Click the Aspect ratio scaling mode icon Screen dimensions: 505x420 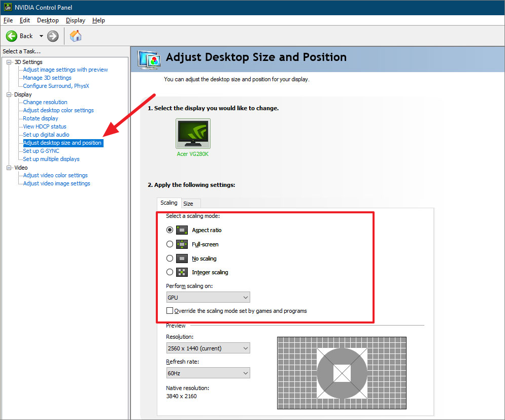182,230
